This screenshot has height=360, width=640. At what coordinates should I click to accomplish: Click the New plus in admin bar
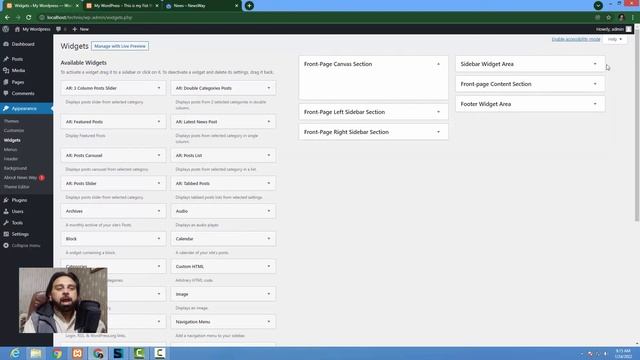point(74,29)
